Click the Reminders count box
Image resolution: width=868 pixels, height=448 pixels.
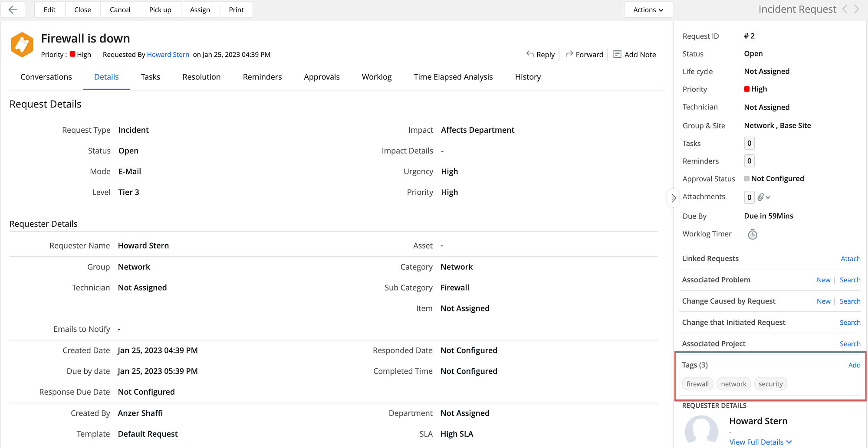click(749, 161)
